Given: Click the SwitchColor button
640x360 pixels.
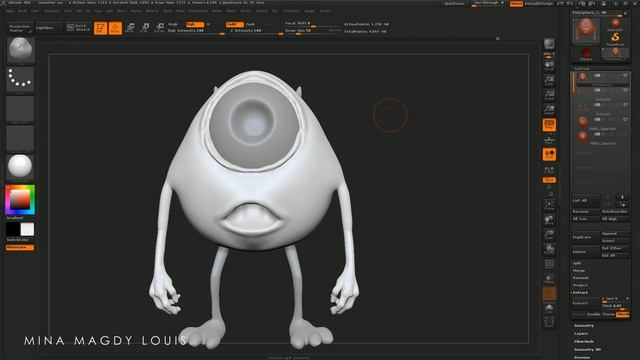Looking at the screenshot, I should tap(18, 240).
